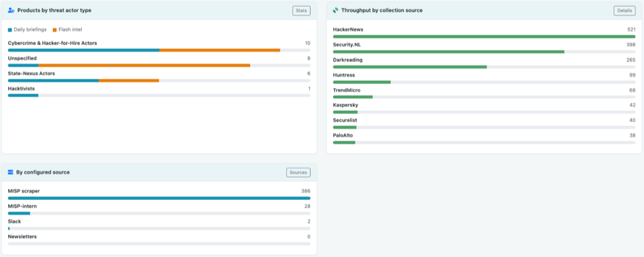The image size is (644, 257).
Task: Select the Hacktivists label
Action: (21, 89)
